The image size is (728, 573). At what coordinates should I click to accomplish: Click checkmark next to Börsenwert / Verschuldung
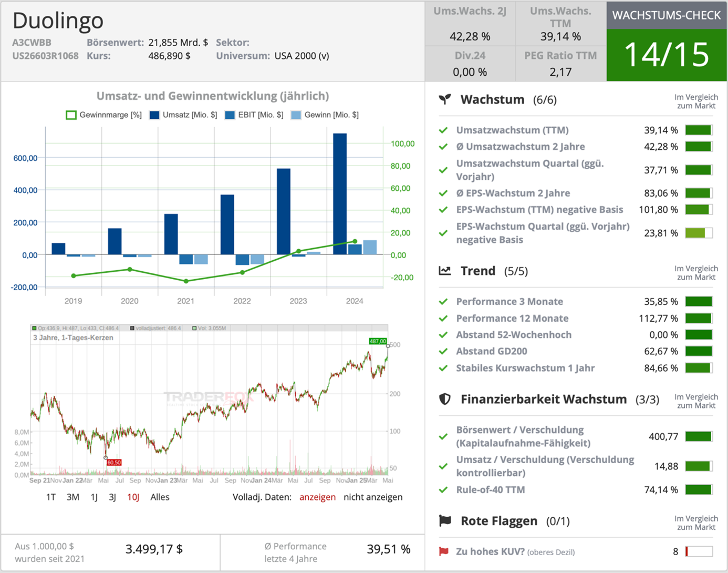pos(443,436)
